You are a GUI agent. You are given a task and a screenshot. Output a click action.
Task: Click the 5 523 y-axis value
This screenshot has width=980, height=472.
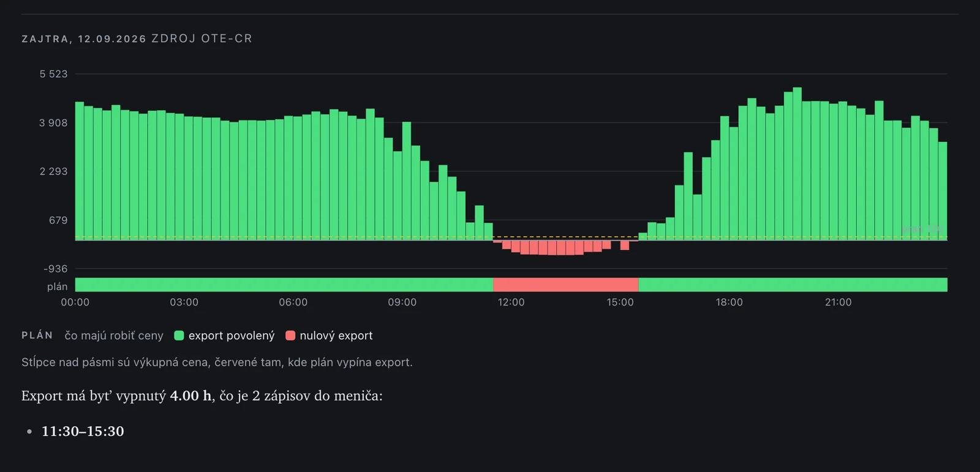tap(54, 74)
